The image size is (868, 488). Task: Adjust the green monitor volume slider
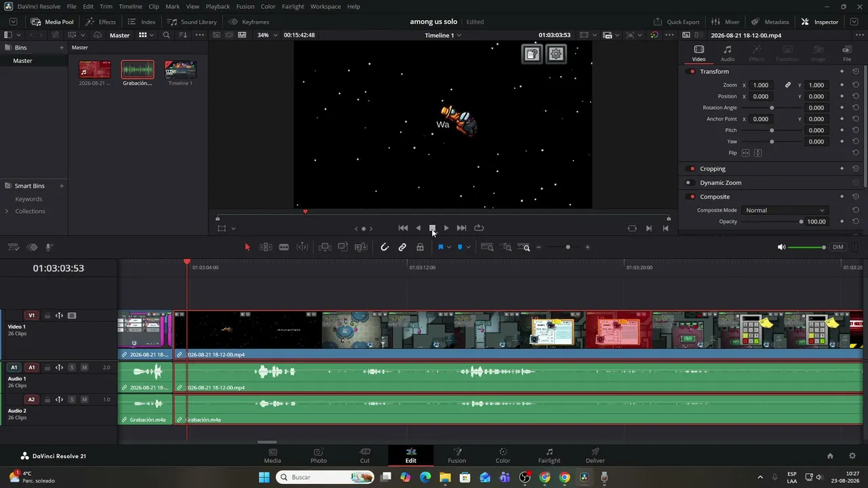[807, 247]
